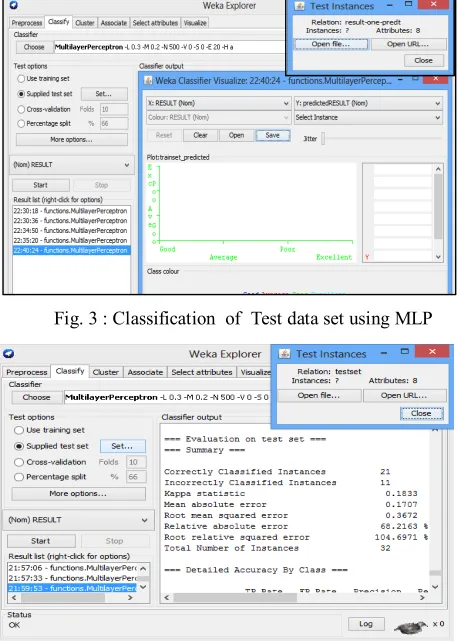
Task: Click the Weka logo in the Explorer showing evaluation summary
Action: click(8, 354)
